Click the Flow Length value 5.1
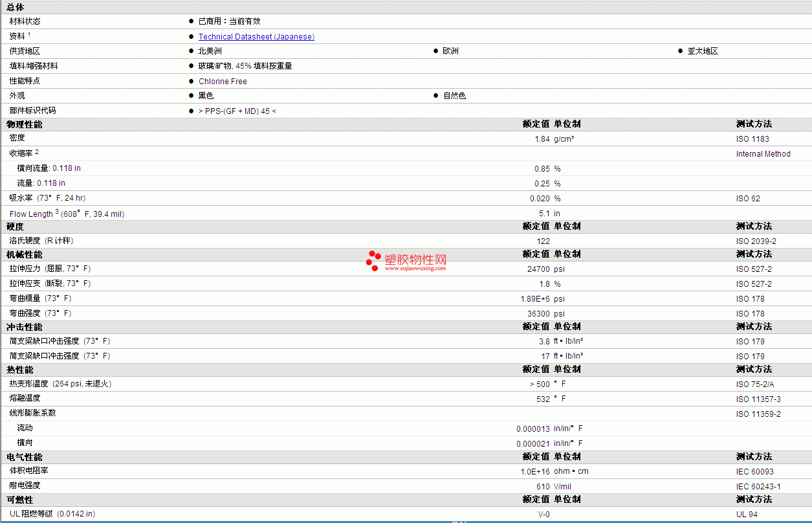Viewport: 812px width, 523px height. pos(544,214)
